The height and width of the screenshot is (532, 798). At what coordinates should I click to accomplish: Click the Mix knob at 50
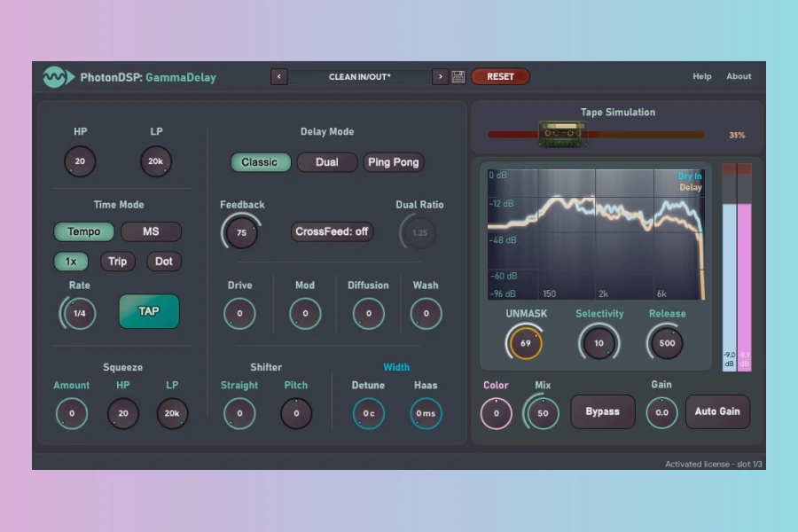pyautogui.click(x=543, y=413)
